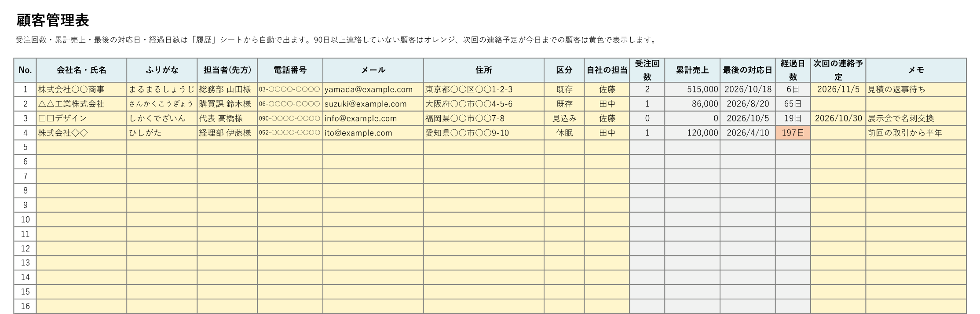
Task: Select last contact date 2026/10/18
Action: 748,89
